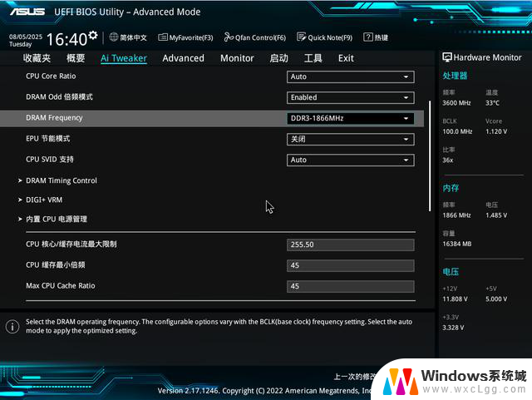Select the DRAM Frequency row label

coord(54,118)
